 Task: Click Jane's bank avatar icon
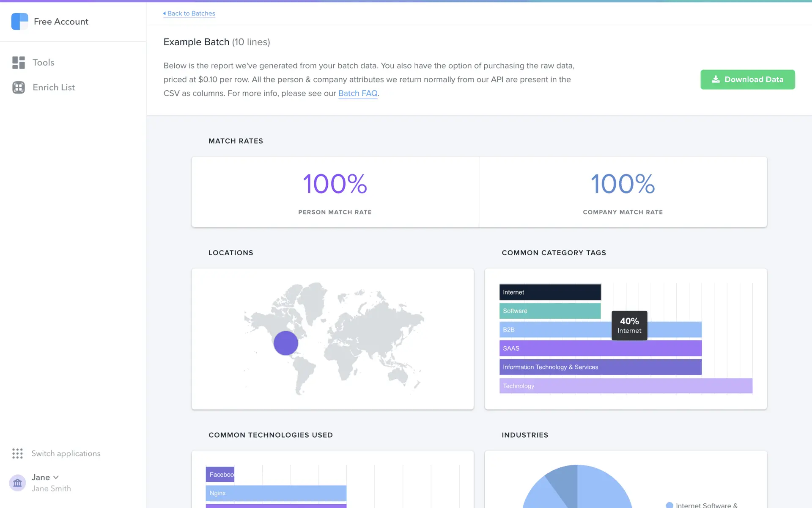pyautogui.click(x=17, y=483)
